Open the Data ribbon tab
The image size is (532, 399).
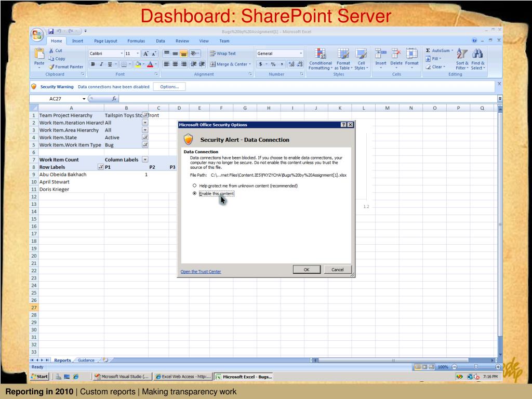coord(161,41)
